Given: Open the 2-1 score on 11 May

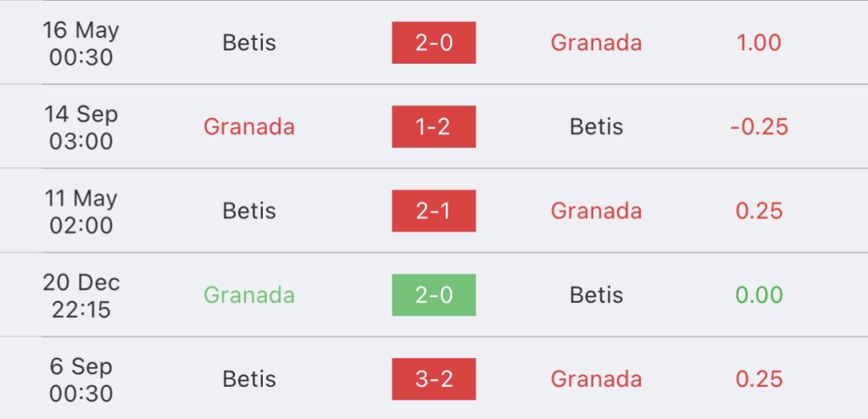Looking at the screenshot, I should point(433,211).
